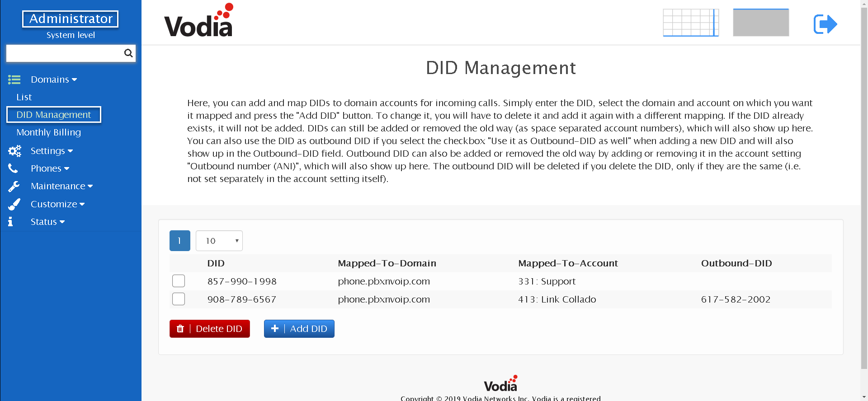
Task: Click the Outbound-DID column header
Action: coord(736,263)
